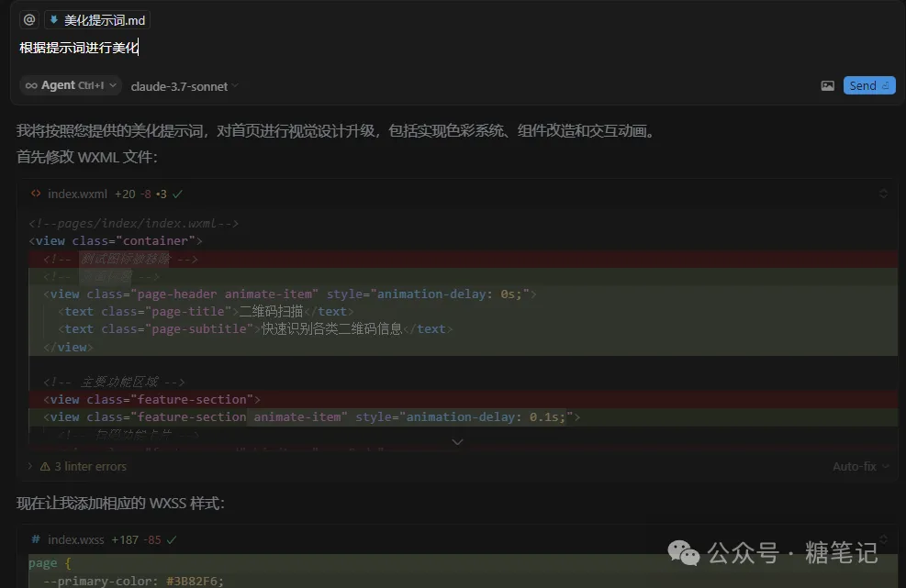Open the index.wxml file name link
Viewport: 906px width, 588px height.
click(x=77, y=194)
